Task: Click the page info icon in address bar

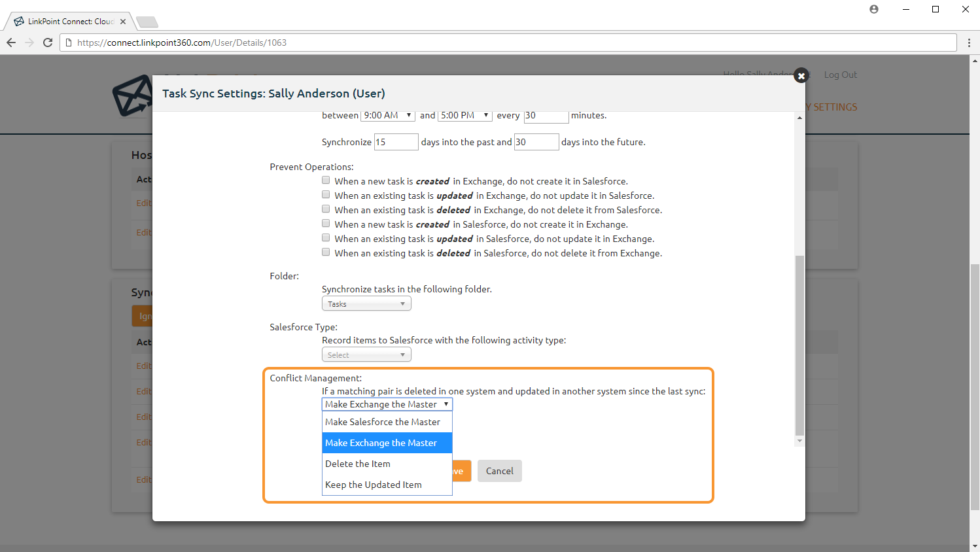Action: (x=69, y=43)
